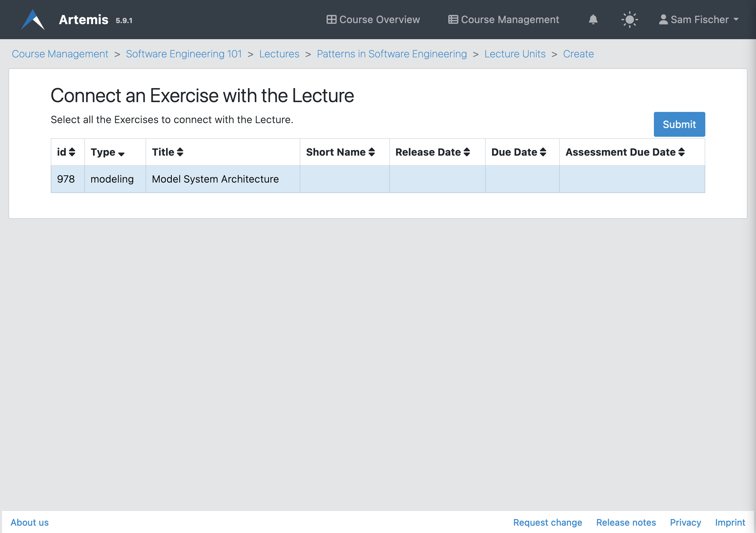The height and width of the screenshot is (533, 756).
Task: Click the Artemis title text
Action: (x=84, y=20)
